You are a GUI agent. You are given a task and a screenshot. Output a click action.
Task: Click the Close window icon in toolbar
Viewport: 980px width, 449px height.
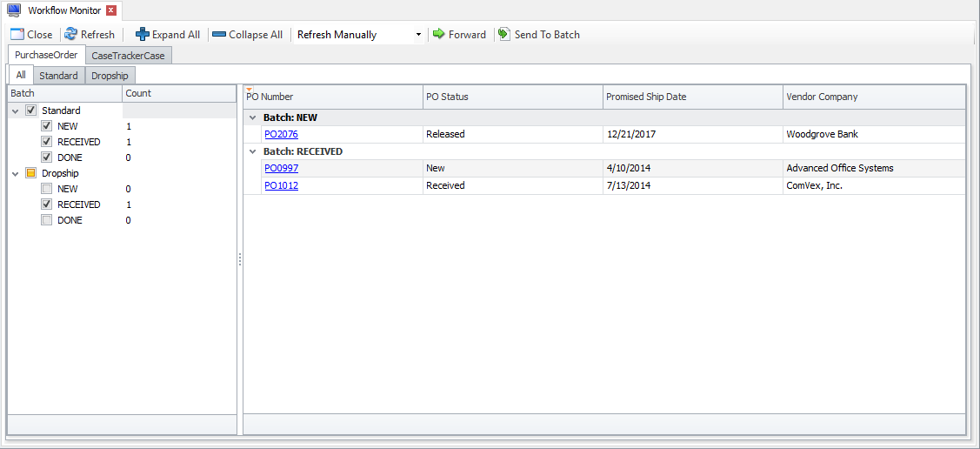(17, 35)
